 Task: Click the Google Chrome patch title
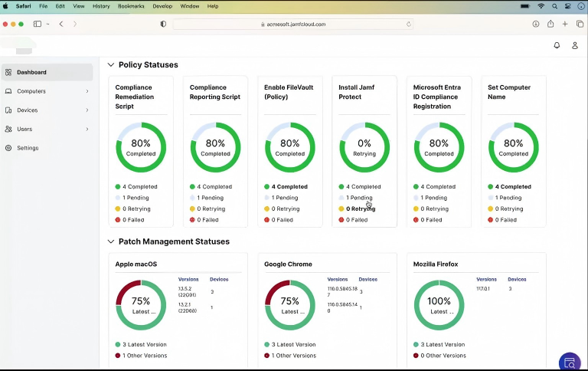288,264
